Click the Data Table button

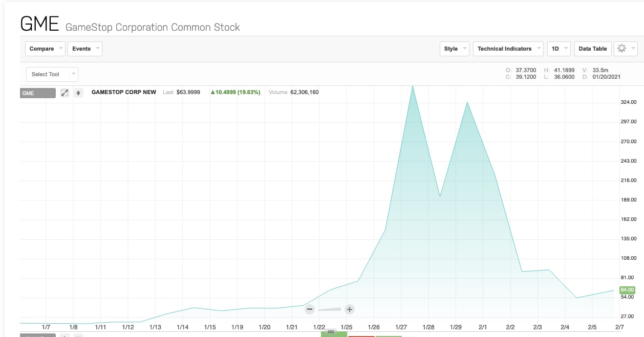tap(593, 49)
